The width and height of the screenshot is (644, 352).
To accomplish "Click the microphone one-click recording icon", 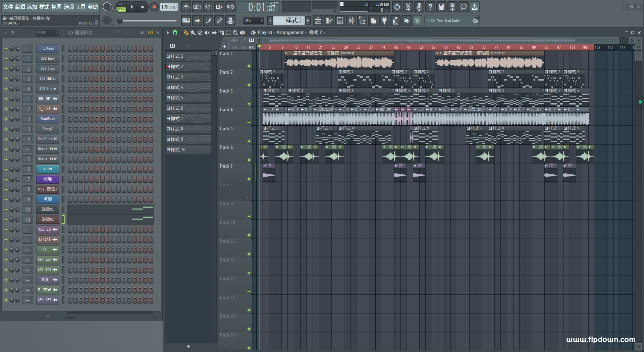I will point(419,7).
